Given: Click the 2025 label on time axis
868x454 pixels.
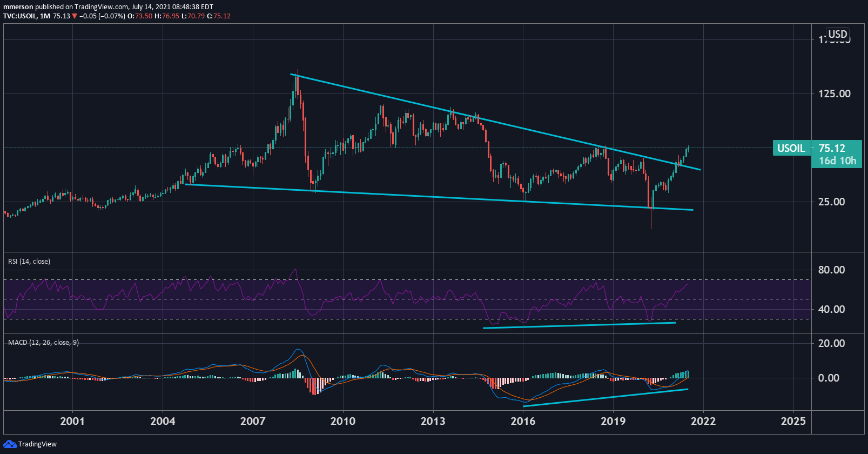Looking at the screenshot, I should [793, 421].
